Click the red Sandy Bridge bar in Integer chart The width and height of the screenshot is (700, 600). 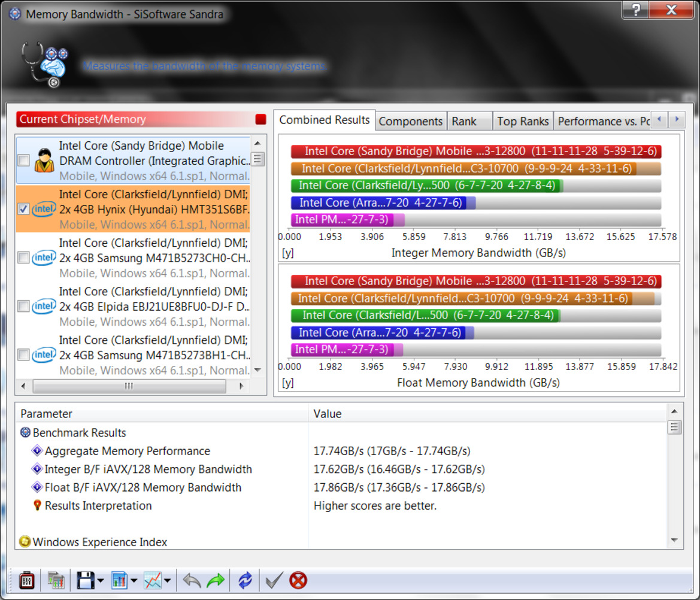click(476, 151)
